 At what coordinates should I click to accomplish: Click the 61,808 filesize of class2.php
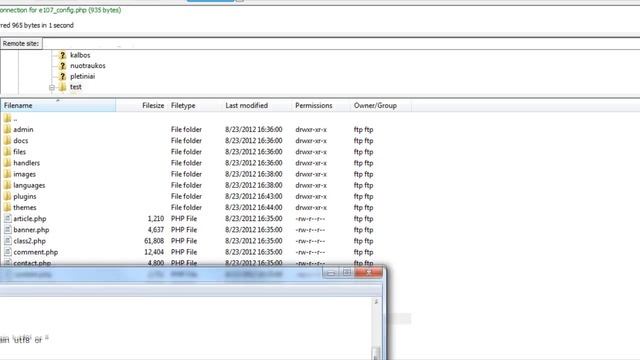point(154,241)
